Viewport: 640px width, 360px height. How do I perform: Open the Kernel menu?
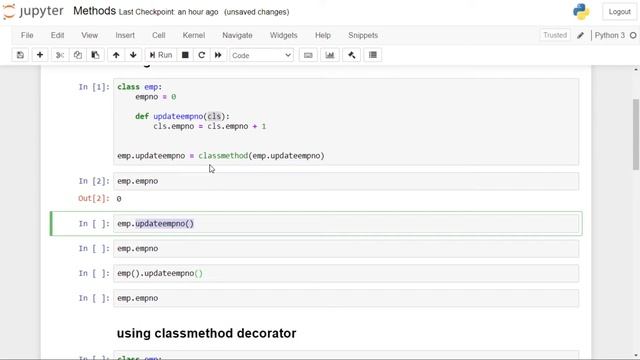tap(193, 36)
